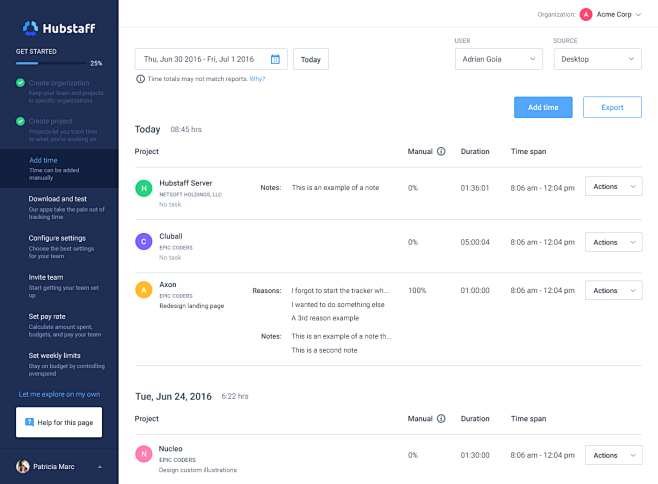Screen dimensions: 658x484
Task: Open the calendar date picker icon
Action: (275, 59)
